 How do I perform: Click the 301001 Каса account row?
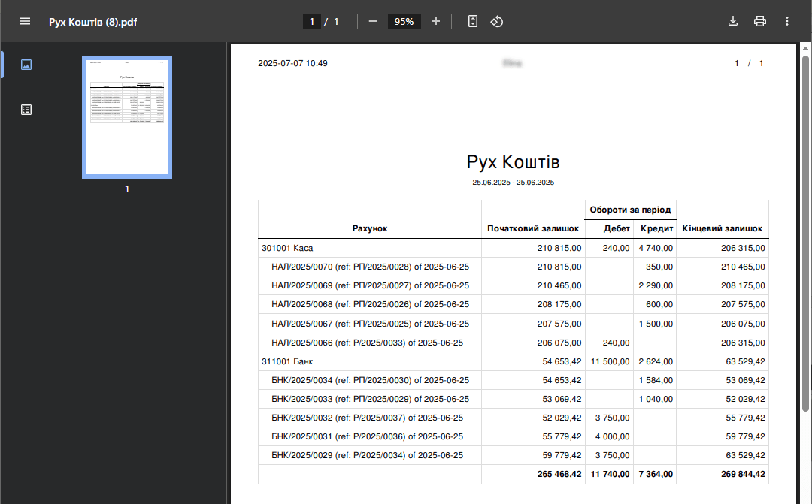[514, 248]
